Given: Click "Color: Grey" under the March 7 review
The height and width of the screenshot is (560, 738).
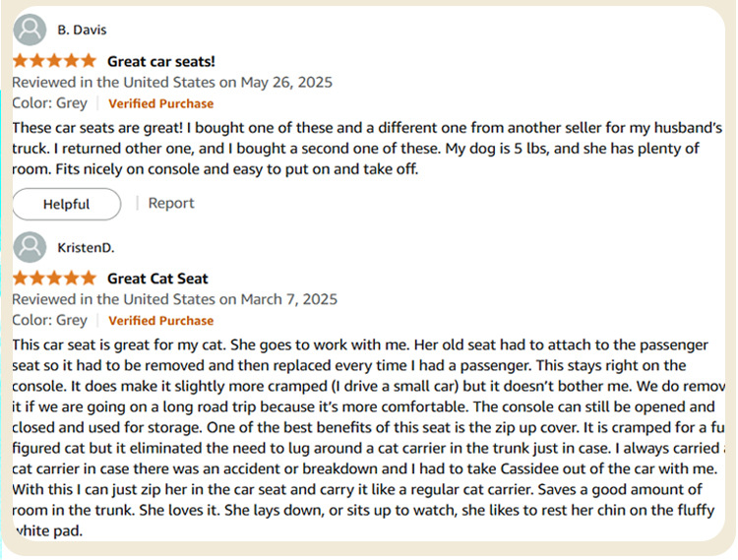Looking at the screenshot, I should [49, 320].
